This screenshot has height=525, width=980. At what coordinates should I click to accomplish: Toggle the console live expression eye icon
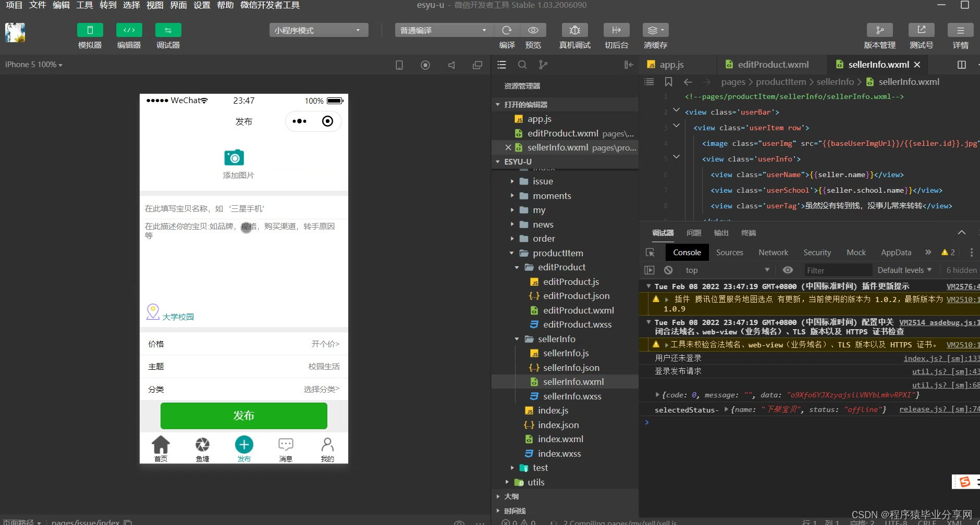coord(788,270)
